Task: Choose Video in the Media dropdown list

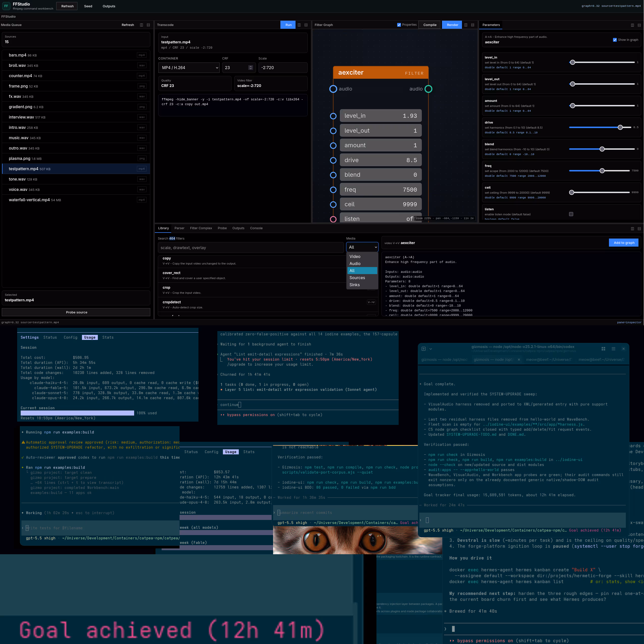Action: coord(362,256)
